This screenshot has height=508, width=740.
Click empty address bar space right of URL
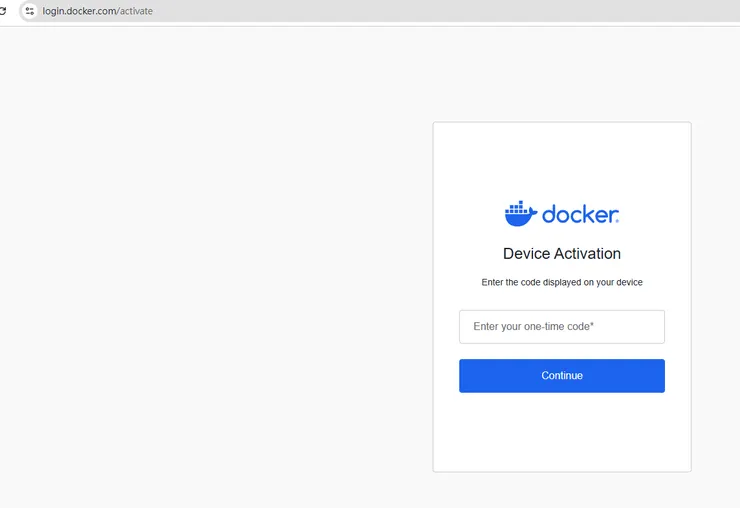pyautogui.click(x=450, y=11)
